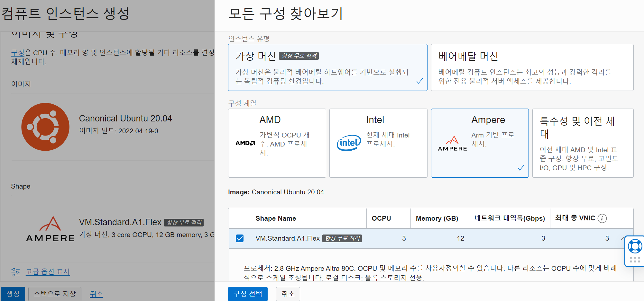
Task: Click the AMD logo in the shape series
Action: (x=245, y=143)
